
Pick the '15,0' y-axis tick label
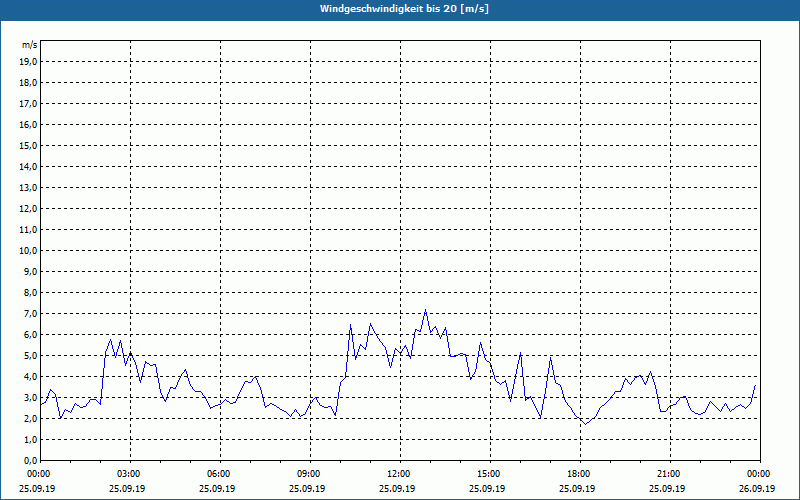pos(28,145)
